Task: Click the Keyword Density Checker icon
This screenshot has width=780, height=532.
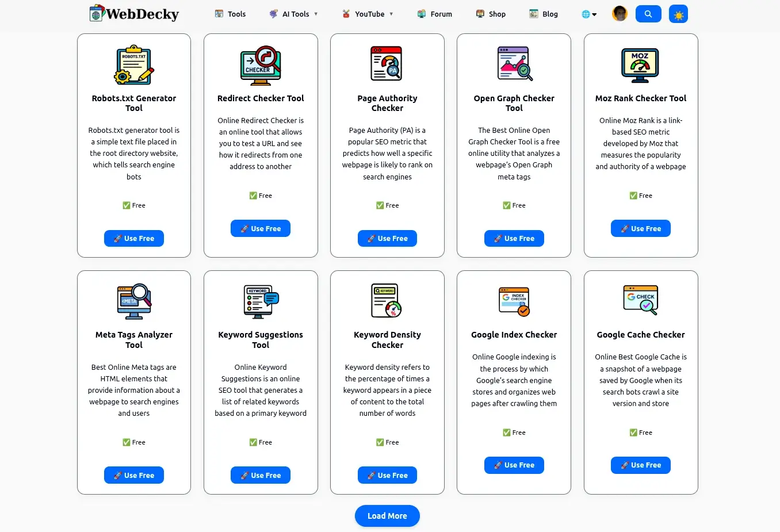Action: [x=387, y=300]
